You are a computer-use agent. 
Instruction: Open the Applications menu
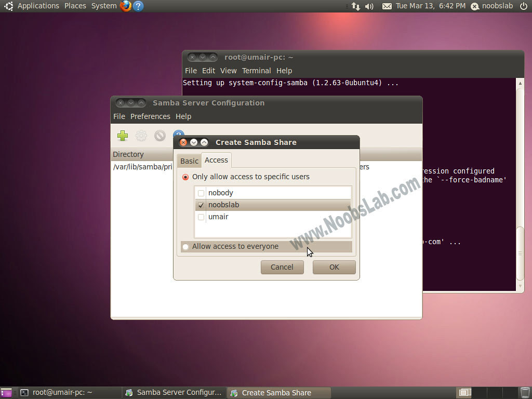coord(38,6)
